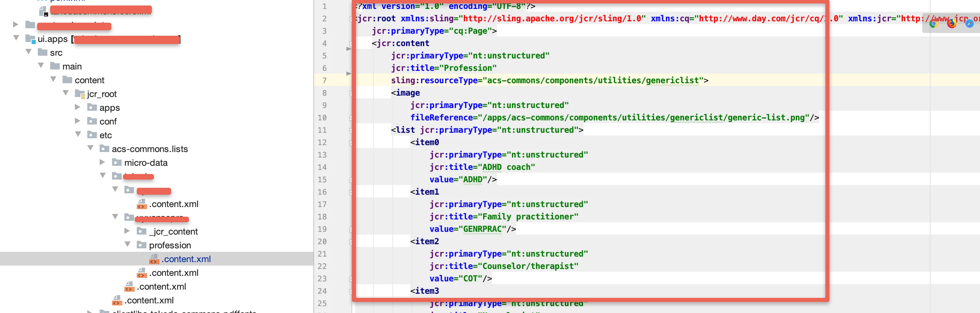This screenshot has height=313, width=980.
Task: Click the ui.apps module folder icon
Action: [x=31, y=39]
